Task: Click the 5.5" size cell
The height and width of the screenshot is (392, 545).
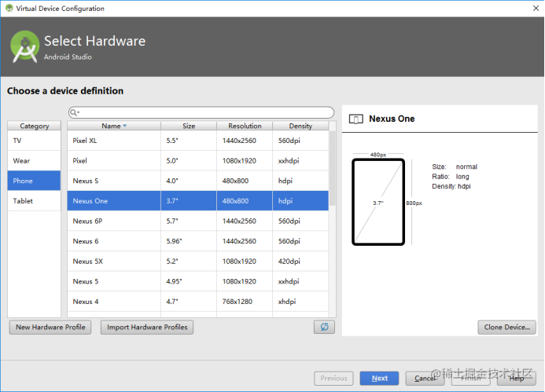Action: pos(189,141)
